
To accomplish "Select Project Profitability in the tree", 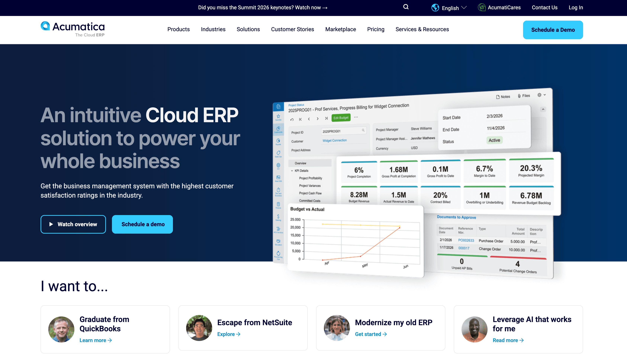I will [x=310, y=178].
